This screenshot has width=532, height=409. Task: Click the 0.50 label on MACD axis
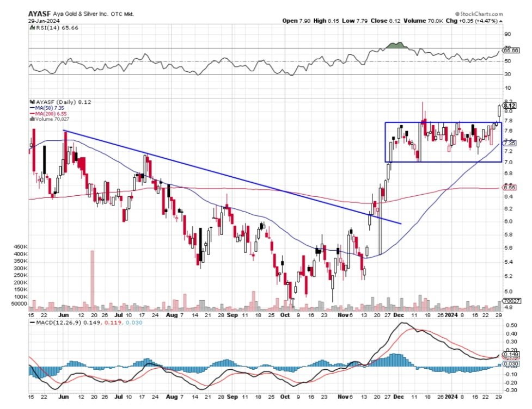coord(512,325)
